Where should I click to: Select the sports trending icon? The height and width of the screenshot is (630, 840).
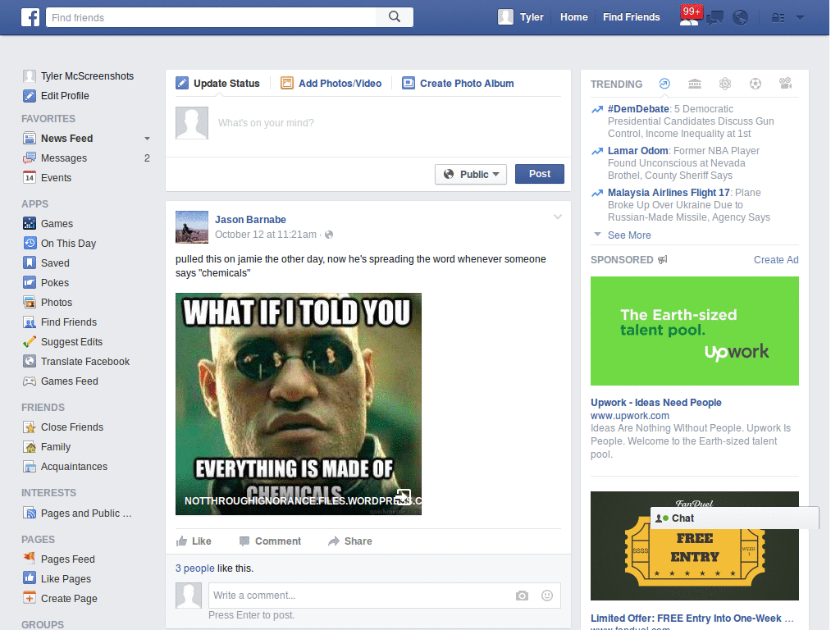pos(756,84)
